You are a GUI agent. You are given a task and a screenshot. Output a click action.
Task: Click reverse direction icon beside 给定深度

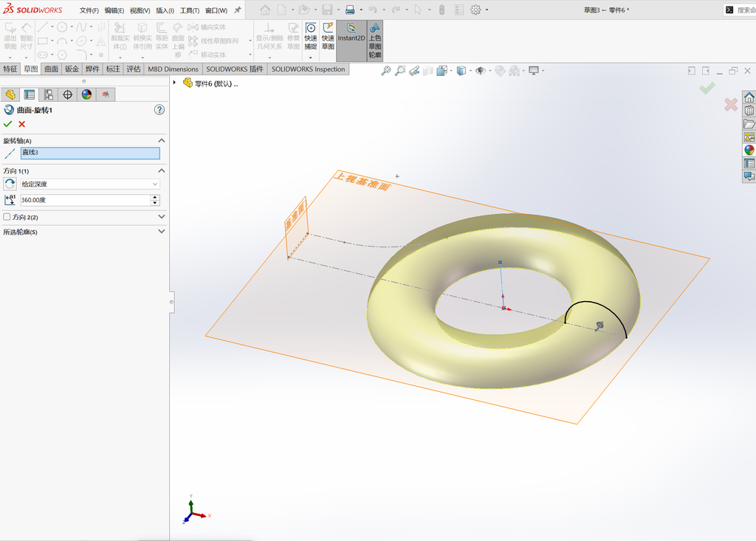[10, 184]
